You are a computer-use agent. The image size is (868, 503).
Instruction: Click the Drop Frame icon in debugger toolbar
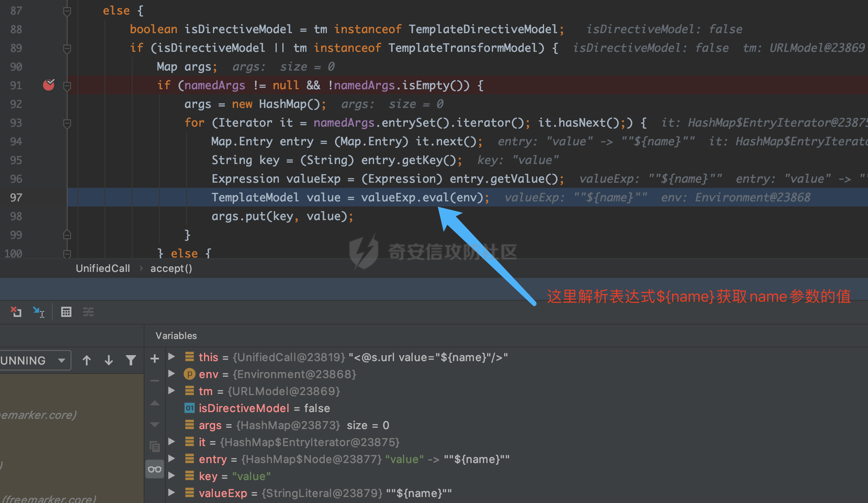coord(16,312)
